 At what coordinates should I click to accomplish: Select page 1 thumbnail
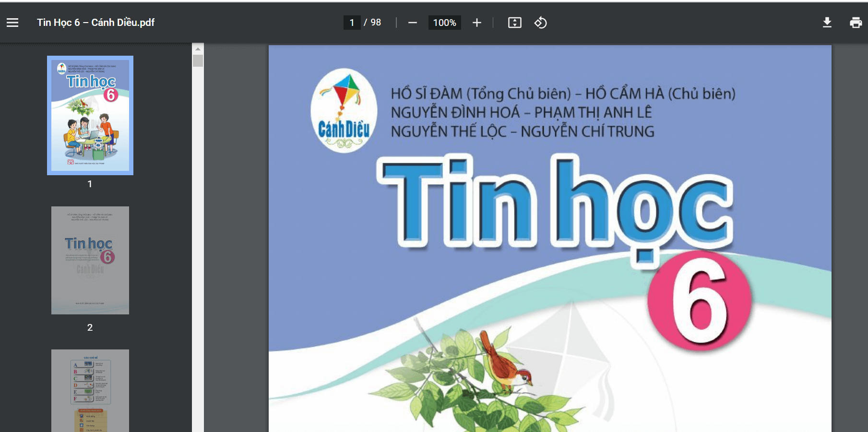point(90,115)
